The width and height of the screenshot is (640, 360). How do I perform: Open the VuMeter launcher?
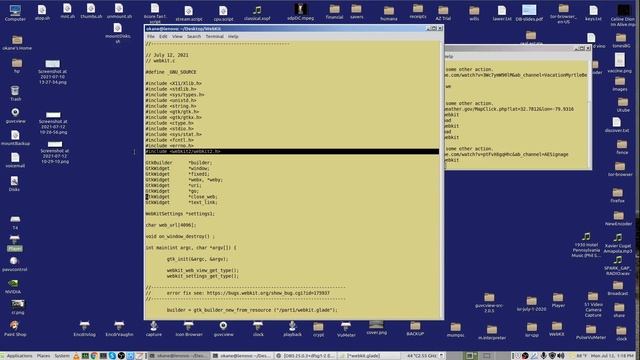[x=346, y=329]
